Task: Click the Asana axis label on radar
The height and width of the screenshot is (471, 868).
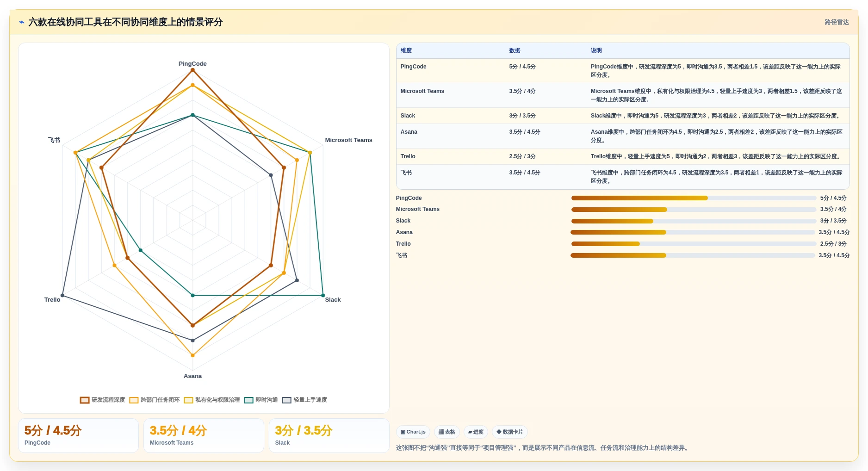Action: 192,376
